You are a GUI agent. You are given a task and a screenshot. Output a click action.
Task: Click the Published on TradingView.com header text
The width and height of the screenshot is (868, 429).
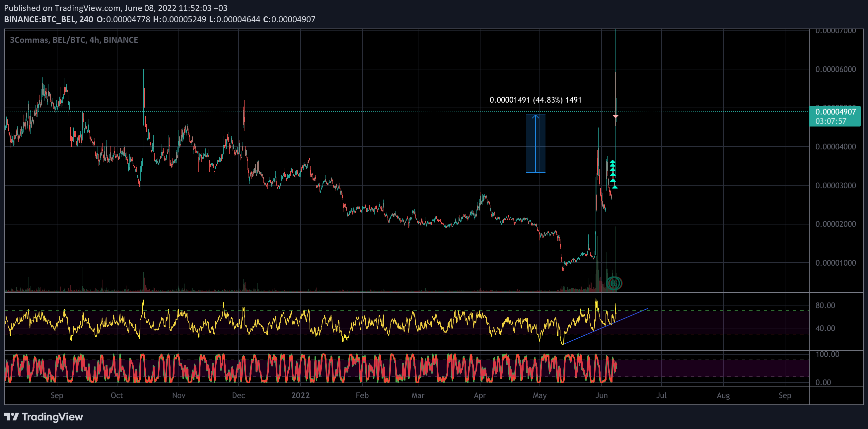[x=115, y=8]
